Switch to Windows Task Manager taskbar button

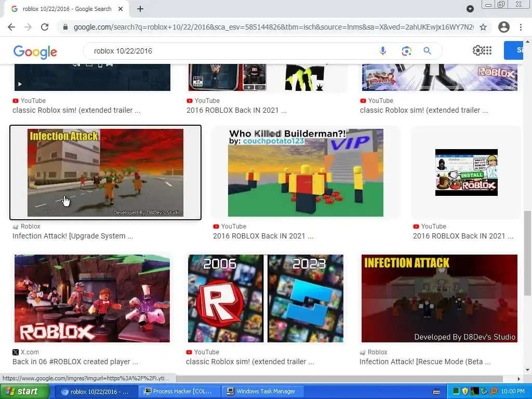262,392
